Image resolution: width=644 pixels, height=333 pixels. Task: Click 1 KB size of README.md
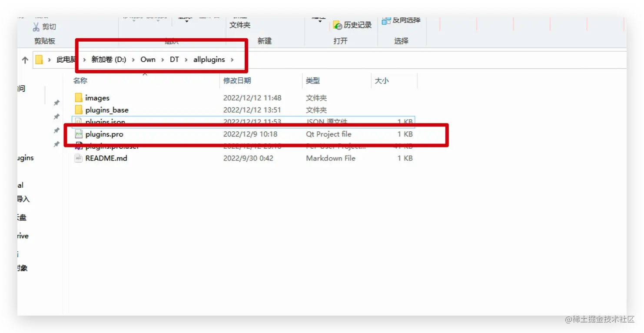(x=405, y=158)
